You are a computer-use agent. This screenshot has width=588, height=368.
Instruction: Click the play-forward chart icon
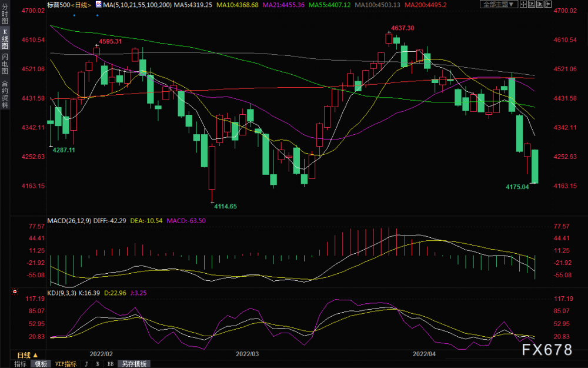[x=540, y=4]
